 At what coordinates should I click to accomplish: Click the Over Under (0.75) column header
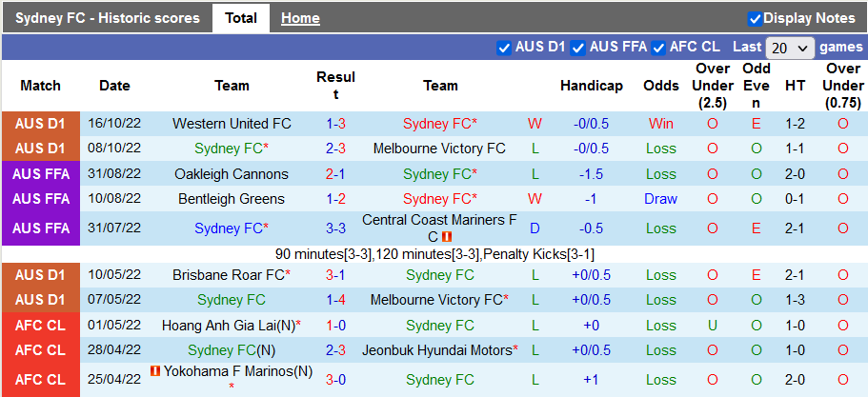coord(843,86)
